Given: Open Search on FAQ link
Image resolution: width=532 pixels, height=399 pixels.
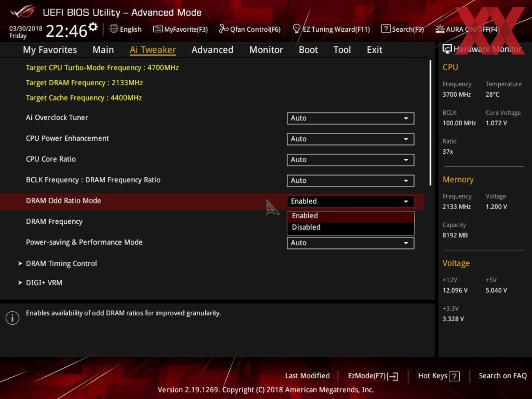Looking at the screenshot, I should tap(503, 376).
